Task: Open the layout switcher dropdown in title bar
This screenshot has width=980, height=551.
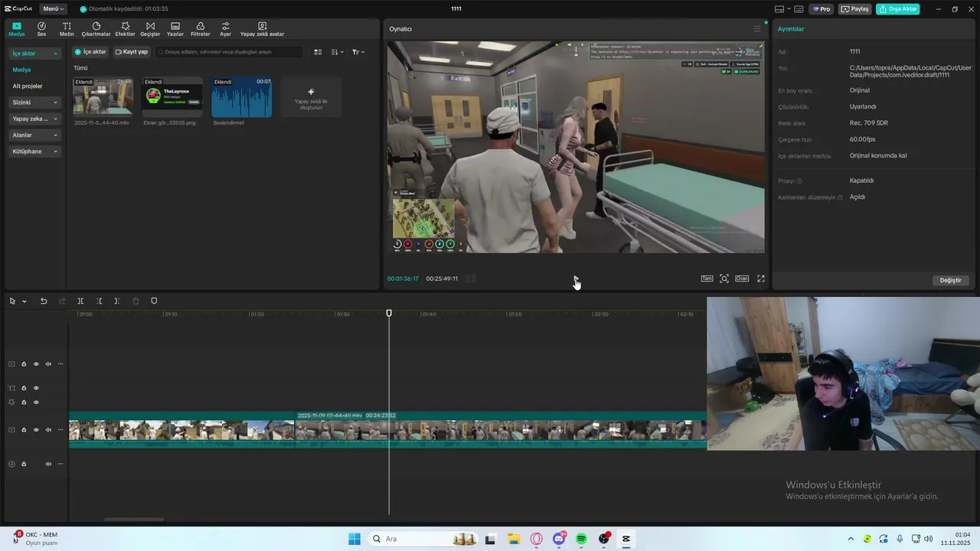Action: click(x=782, y=9)
